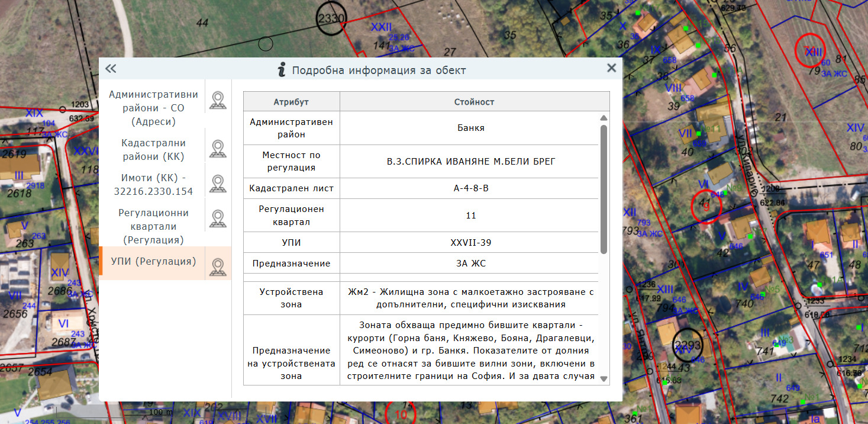This screenshot has width=868, height=424.
Task: Close the Подробна информация за обект dialog
Action: [612, 68]
